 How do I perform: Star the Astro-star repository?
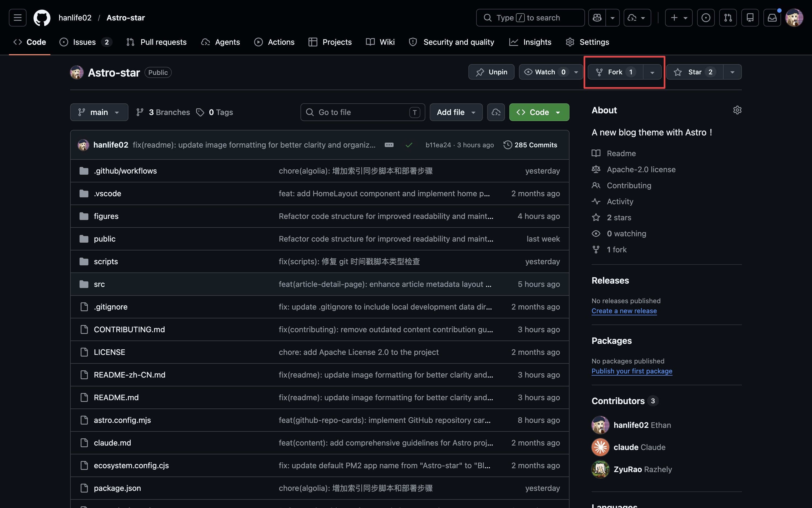695,72
